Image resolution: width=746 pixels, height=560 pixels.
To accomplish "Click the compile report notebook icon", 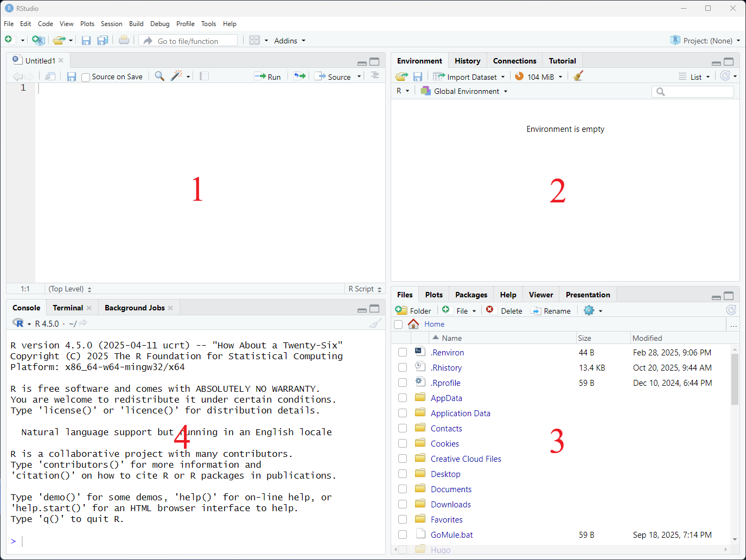I will tap(203, 76).
